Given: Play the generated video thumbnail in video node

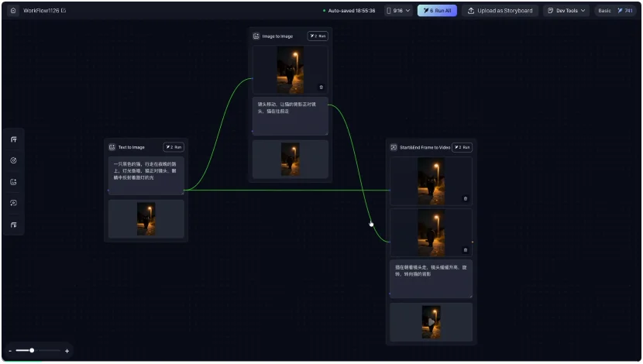Looking at the screenshot, I should click(432, 321).
